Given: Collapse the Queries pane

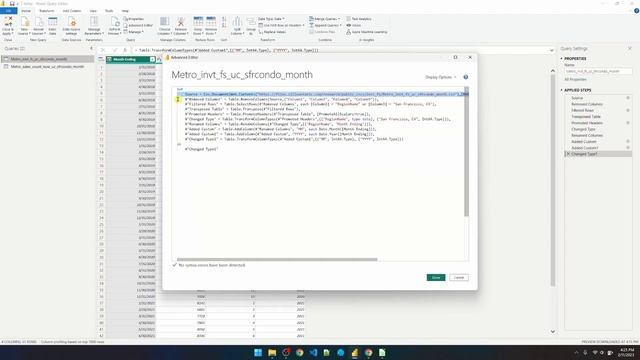Looking at the screenshot, I should tap(91, 49).
